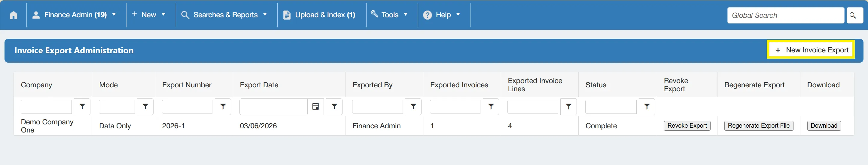Expand the New dropdown menu

click(149, 15)
